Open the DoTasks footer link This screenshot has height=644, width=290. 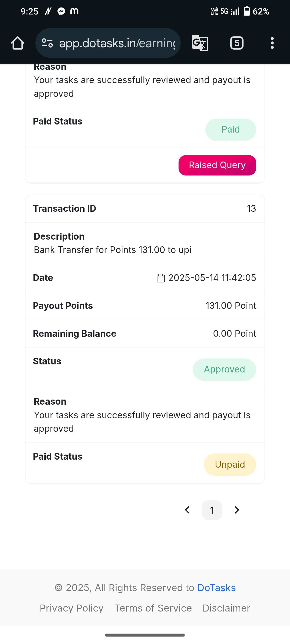pos(216,588)
